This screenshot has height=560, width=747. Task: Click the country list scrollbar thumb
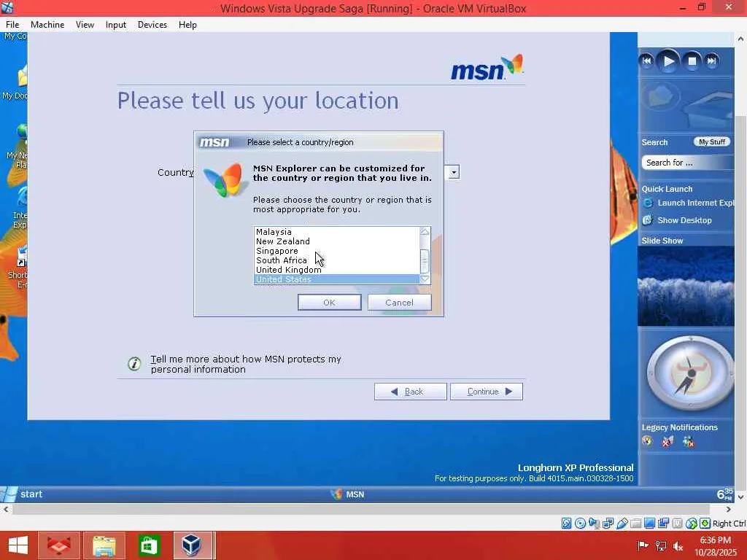tap(425, 261)
